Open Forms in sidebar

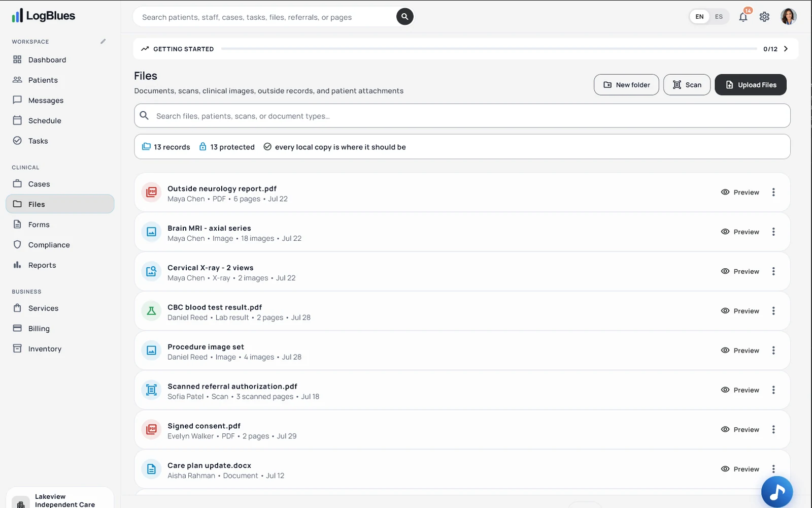[60, 225]
